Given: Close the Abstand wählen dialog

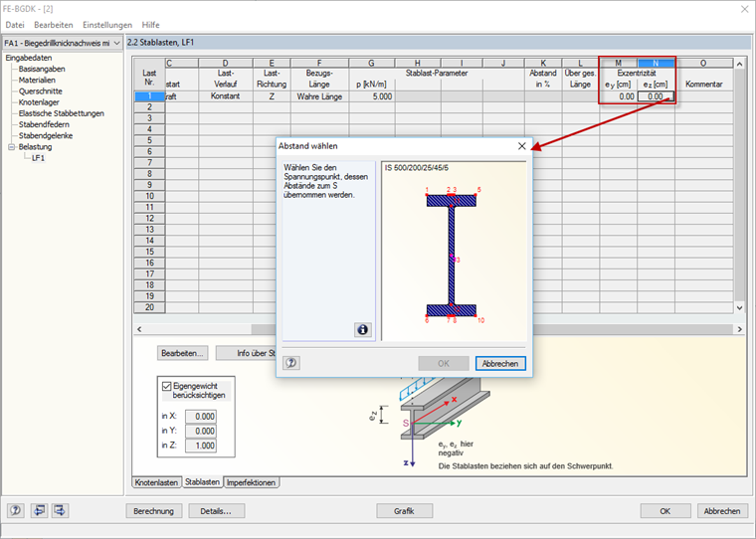Looking at the screenshot, I should [x=521, y=146].
